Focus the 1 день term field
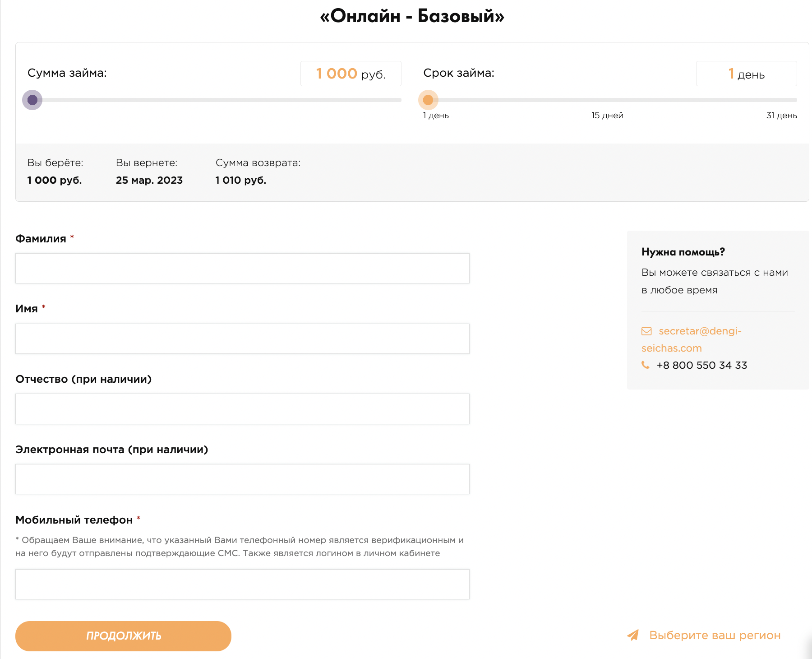Image resolution: width=812 pixels, height=659 pixels. [747, 74]
